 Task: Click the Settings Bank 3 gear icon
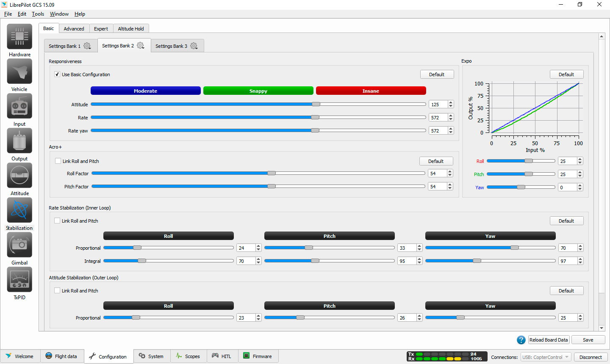194,46
